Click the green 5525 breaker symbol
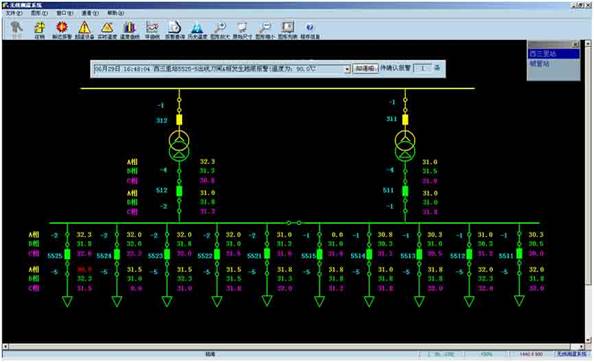594x362 pixels. click(x=67, y=254)
